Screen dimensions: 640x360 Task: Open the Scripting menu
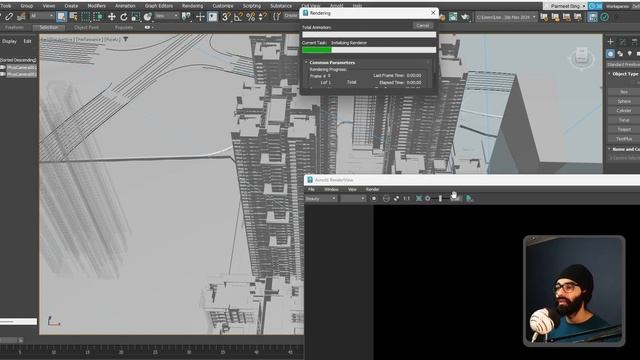coord(252,6)
